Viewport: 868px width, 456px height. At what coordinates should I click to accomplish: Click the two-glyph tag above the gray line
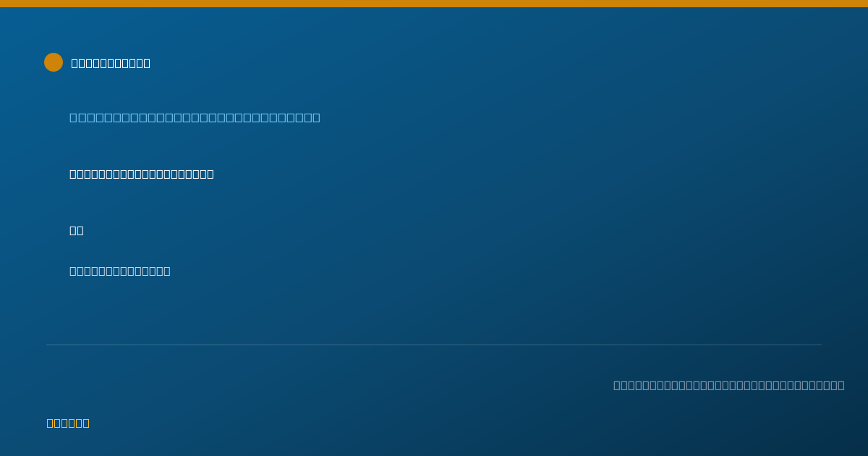(x=77, y=230)
